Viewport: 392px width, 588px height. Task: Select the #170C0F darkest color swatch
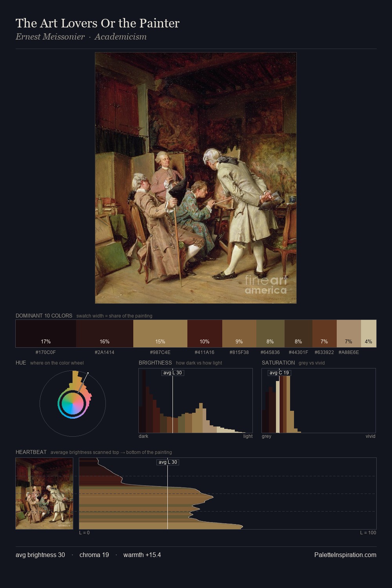coord(46,334)
